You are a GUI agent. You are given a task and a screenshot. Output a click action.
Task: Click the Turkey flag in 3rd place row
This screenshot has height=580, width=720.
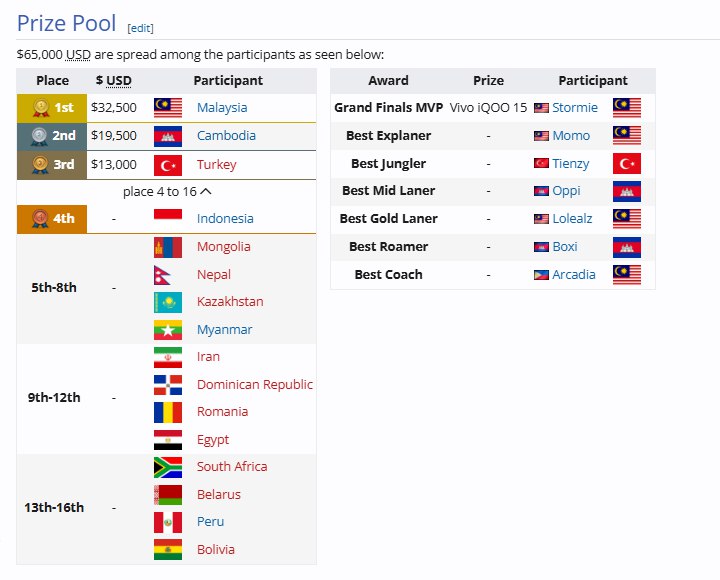[167, 164]
